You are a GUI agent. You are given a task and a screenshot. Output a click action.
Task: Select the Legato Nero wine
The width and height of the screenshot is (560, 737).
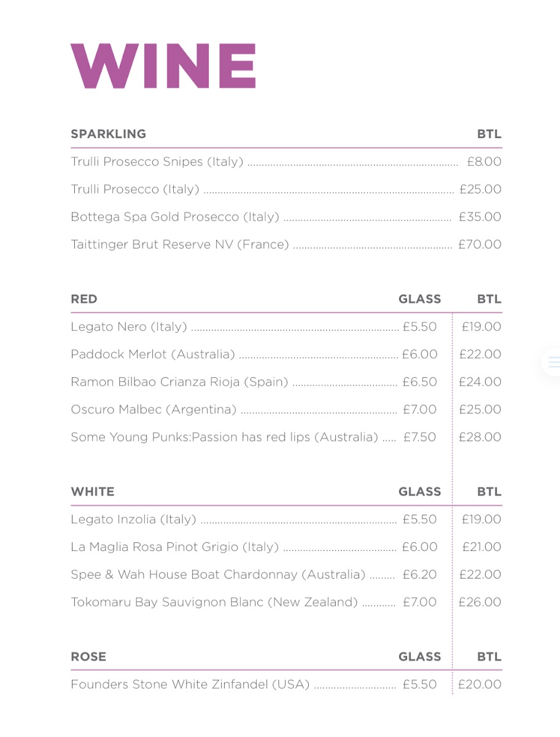coord(129,327)
